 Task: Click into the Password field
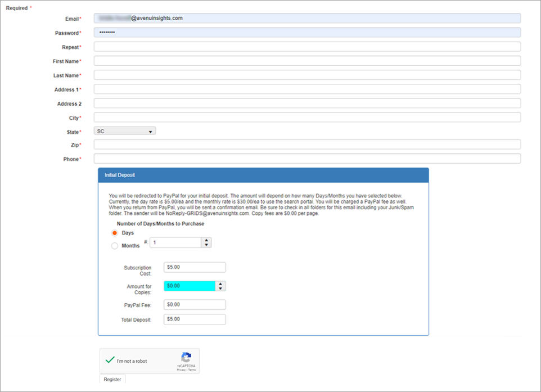pyautogui.click(x=306, y=33)
